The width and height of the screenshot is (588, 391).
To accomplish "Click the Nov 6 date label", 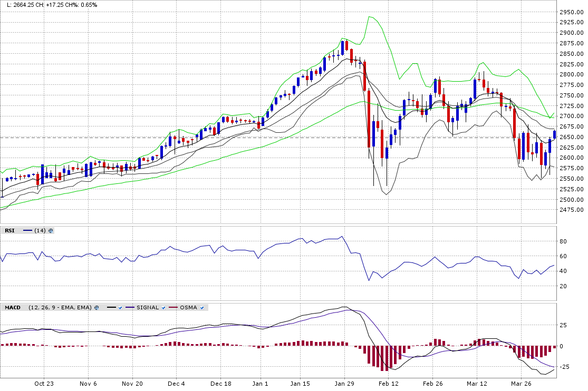I will point(88,384).
